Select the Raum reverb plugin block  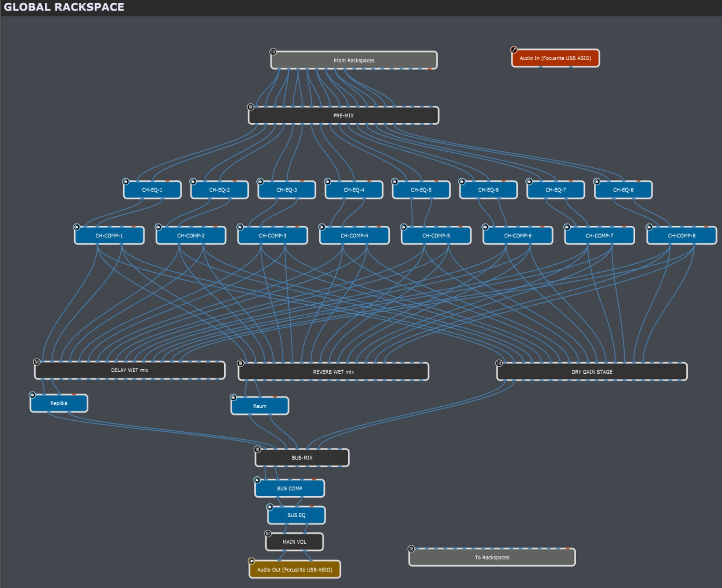click(260, 406)
